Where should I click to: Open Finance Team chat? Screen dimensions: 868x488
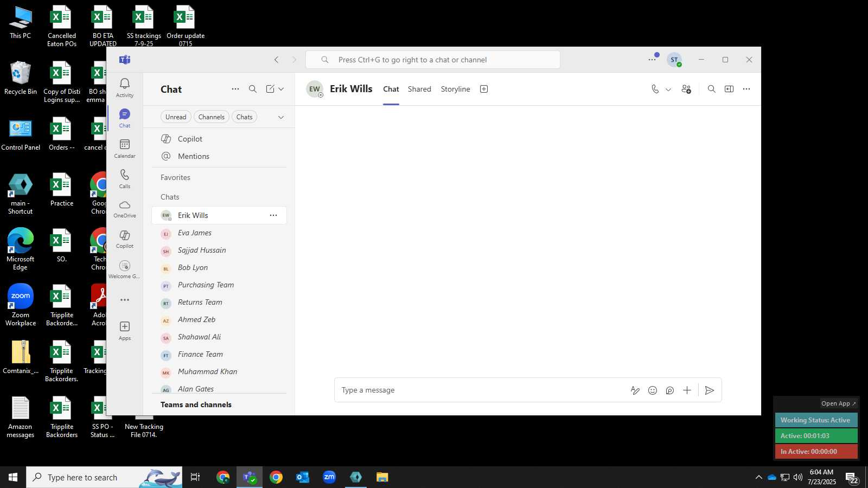[x=219, y=354]
